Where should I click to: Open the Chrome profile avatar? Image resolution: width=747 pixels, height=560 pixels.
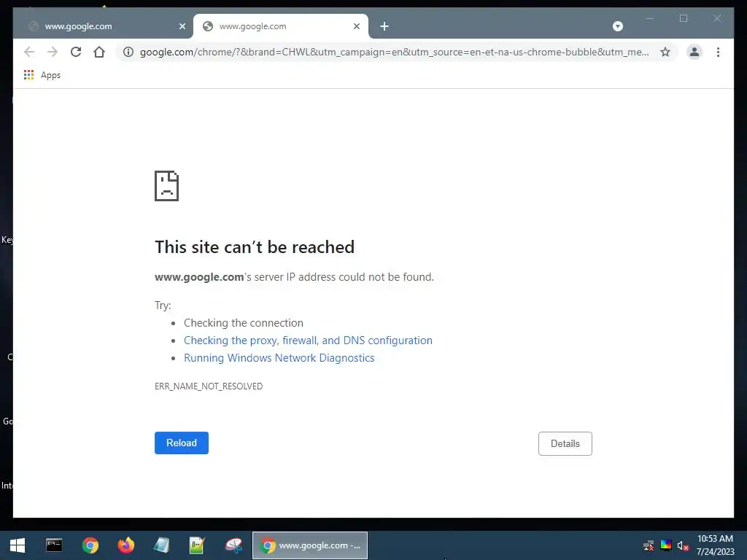(694, 52)
